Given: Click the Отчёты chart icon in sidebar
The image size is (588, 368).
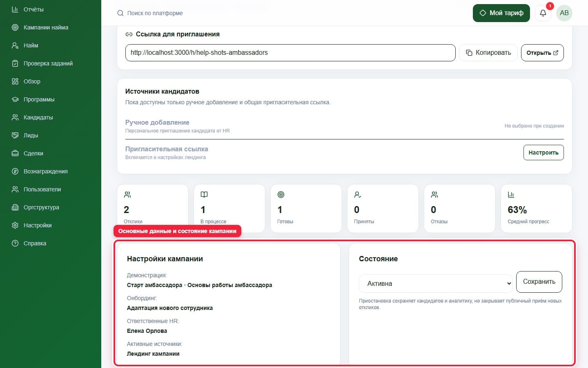Looking at the screenshot, I should coord(15,9).
